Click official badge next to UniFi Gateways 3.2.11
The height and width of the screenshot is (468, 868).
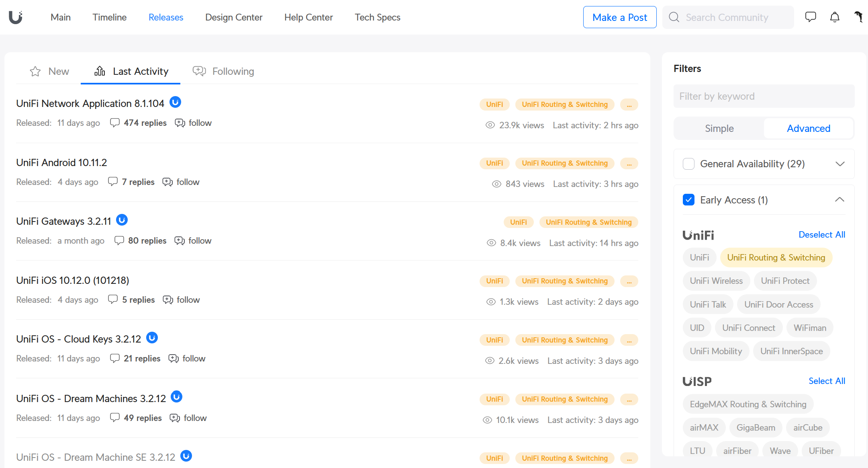(x=122, y=220)
